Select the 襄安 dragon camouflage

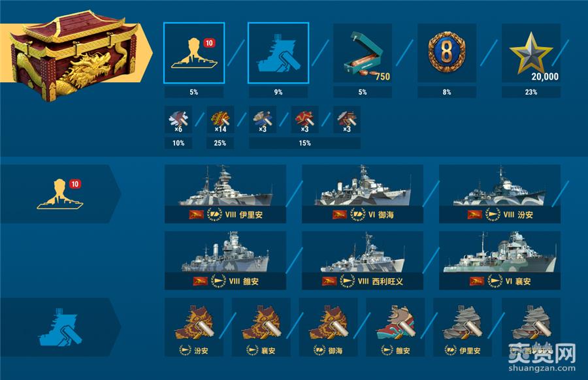click(261, 327)
